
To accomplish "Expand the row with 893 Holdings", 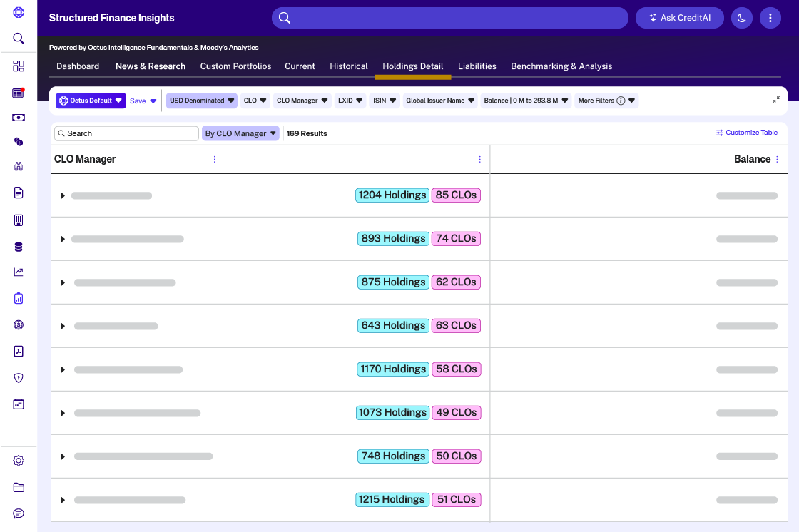I will tap(62, 239).
